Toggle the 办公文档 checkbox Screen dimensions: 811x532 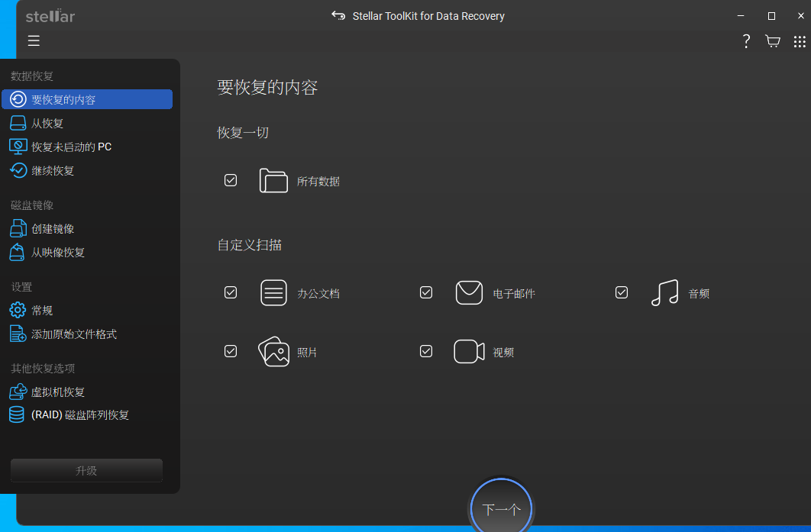(231, 292)
